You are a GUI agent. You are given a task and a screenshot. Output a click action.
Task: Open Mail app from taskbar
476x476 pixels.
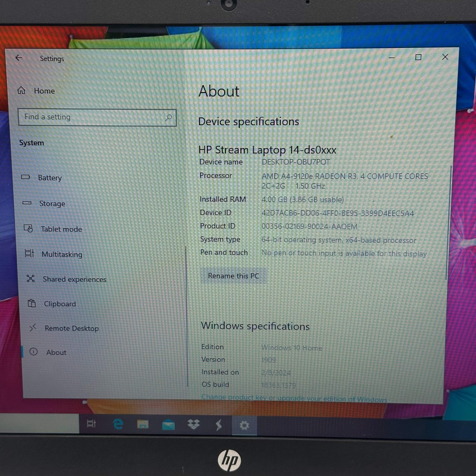pyautogui.click(x=168, y=425)
